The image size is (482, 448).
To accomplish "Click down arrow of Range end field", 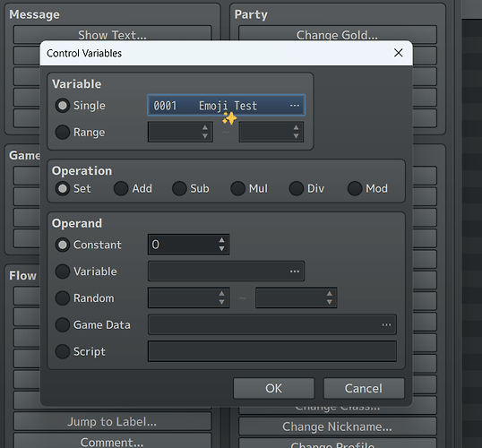I will pos(296,136).
